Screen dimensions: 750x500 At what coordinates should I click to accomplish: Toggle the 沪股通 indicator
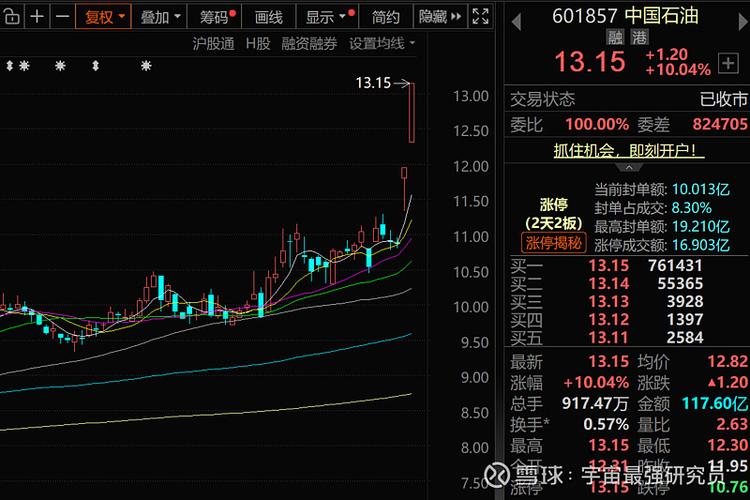coord(213,44)
